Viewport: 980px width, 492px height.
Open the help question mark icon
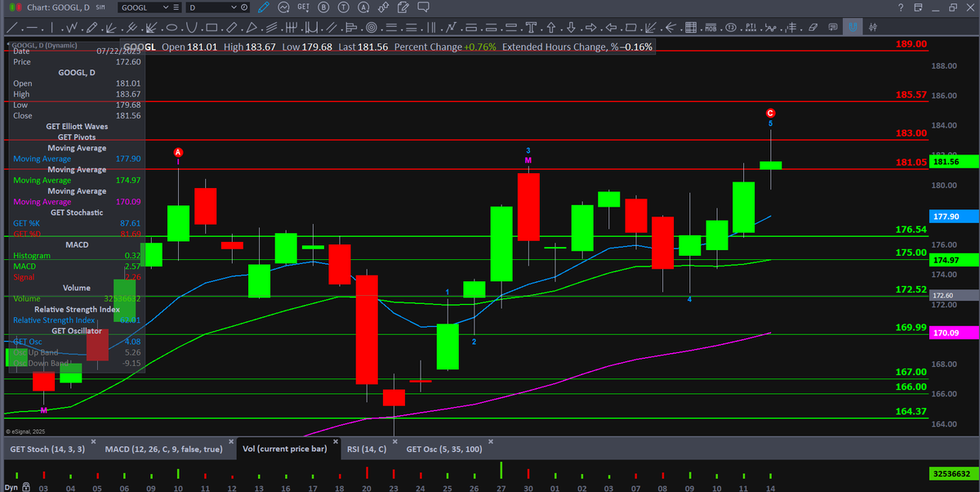pos(901,7)
